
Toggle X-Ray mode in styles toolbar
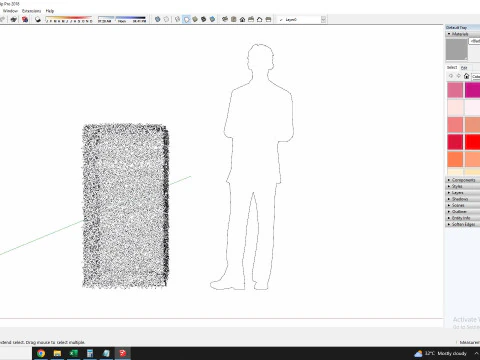[x=158, y=19]
